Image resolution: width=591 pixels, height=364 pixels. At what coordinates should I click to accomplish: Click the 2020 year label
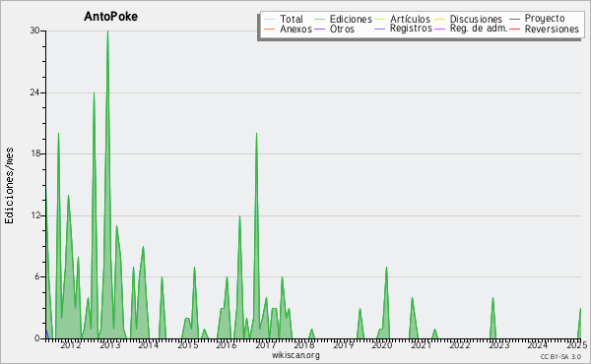pos(382,345)
